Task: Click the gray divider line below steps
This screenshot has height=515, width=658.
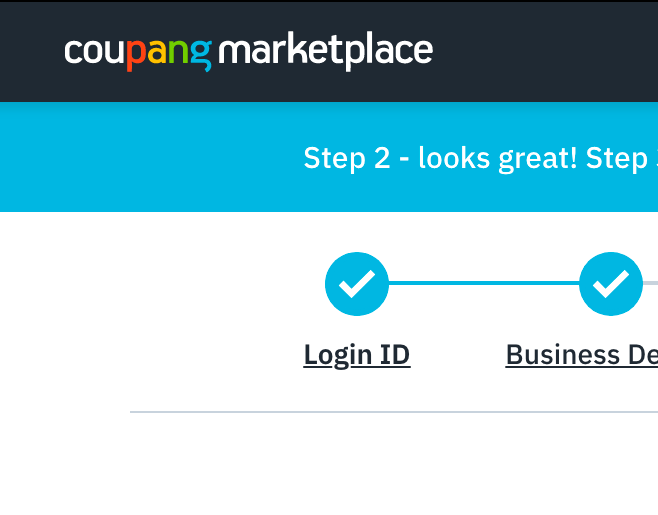Action: click(394, 412)
